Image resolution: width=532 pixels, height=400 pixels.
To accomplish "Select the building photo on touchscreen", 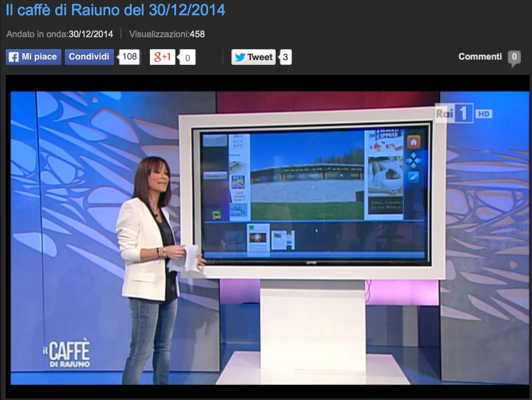I will (307, 176).
